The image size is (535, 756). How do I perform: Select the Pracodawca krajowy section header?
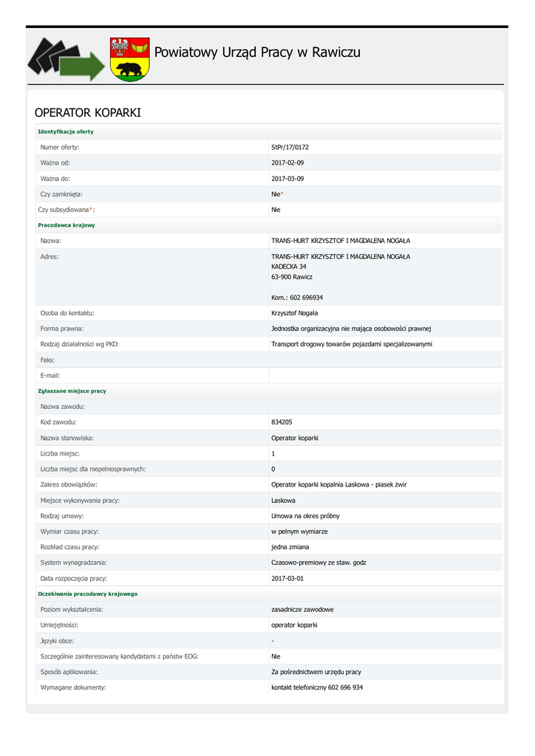(66, 224)
